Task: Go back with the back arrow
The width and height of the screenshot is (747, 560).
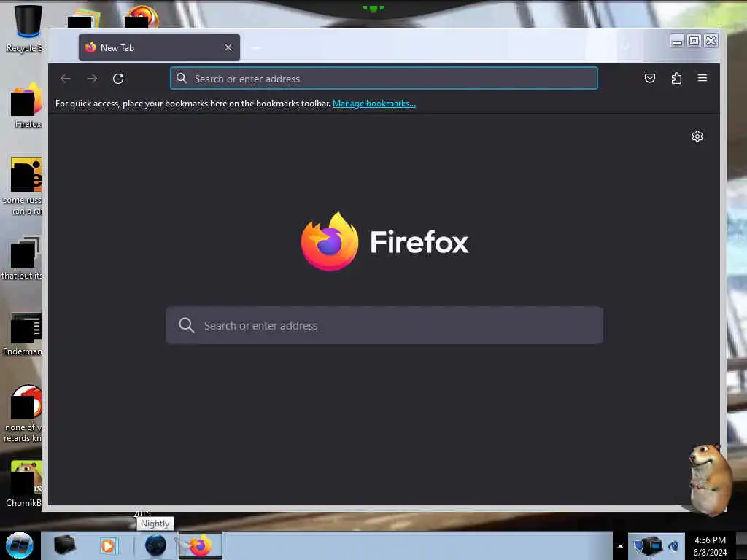Action: 66,79
